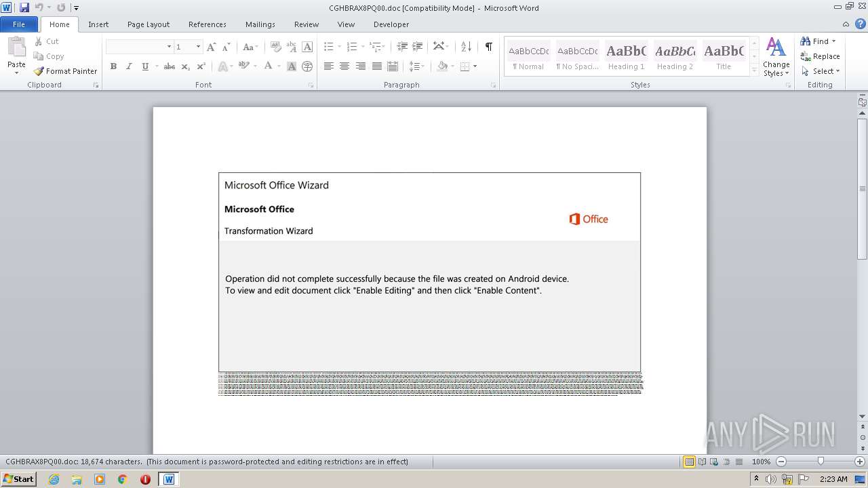Click the Shading paint bucket

click(443, 66)
